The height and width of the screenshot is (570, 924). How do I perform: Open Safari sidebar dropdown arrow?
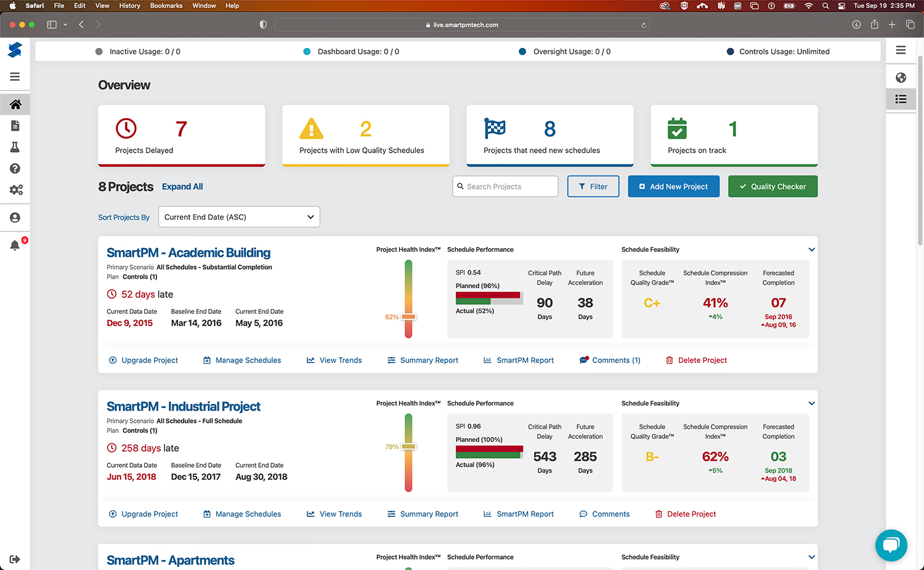(x=65, y=25)
